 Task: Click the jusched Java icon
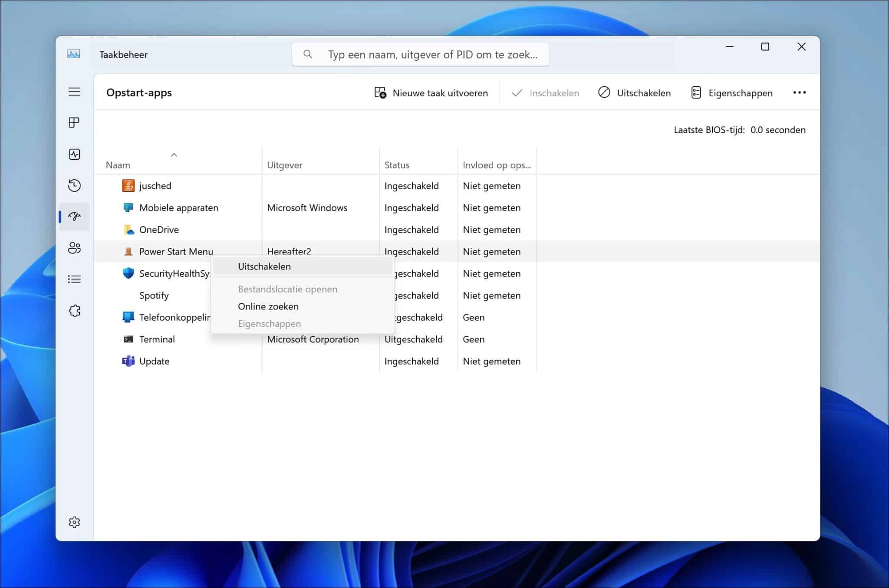coord(128,185)
